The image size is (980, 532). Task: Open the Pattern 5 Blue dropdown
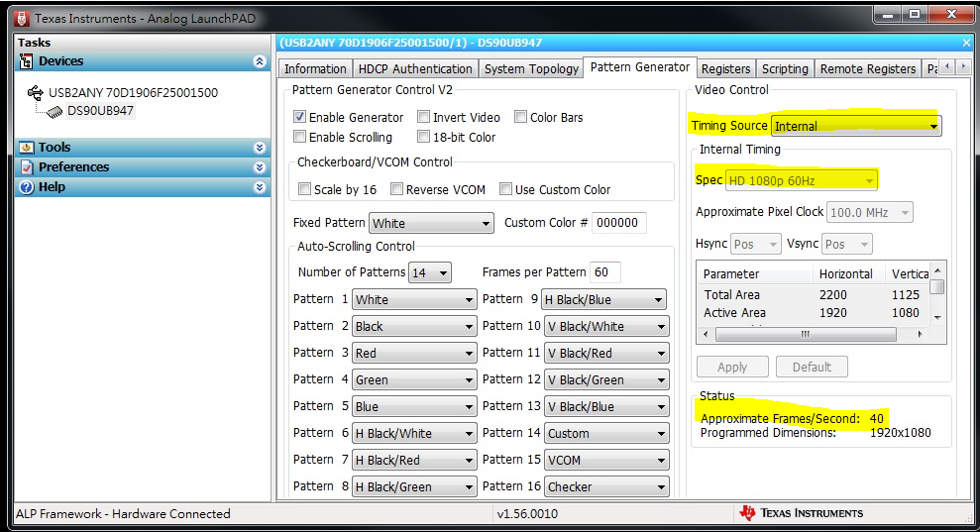click(x=414, y=406)
